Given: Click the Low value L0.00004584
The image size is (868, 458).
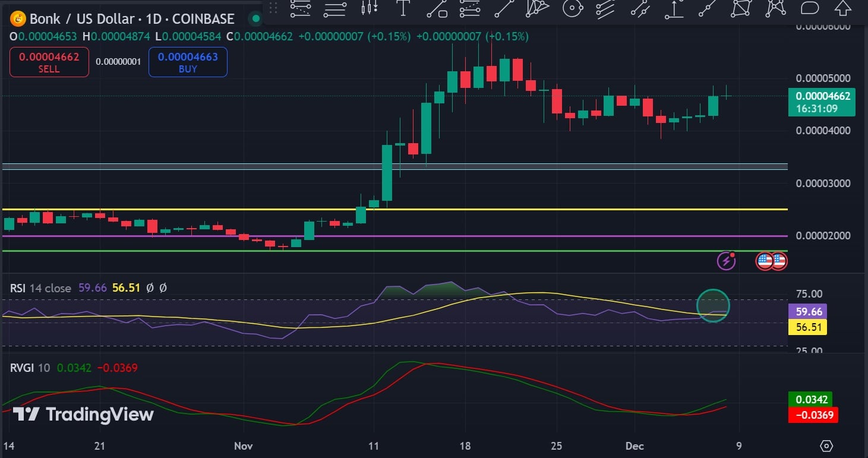Looking at the screenshot, I should point(188,36).
